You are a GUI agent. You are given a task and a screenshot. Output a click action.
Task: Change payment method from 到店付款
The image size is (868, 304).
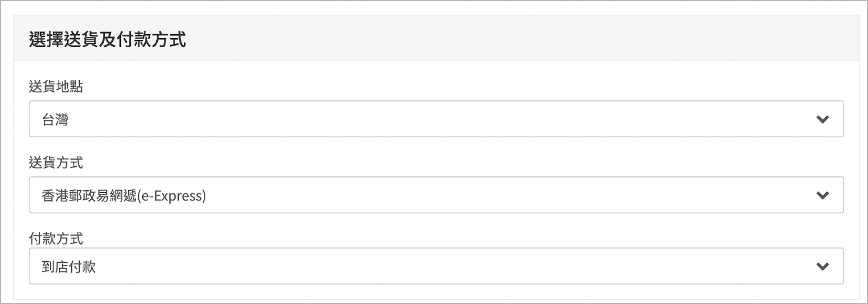436,266
